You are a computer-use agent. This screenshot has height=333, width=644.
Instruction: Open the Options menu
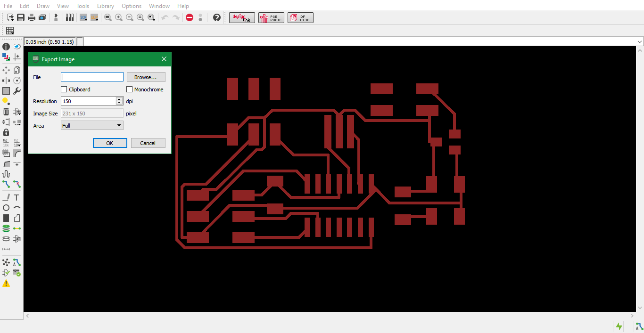(x=132, y=6)
